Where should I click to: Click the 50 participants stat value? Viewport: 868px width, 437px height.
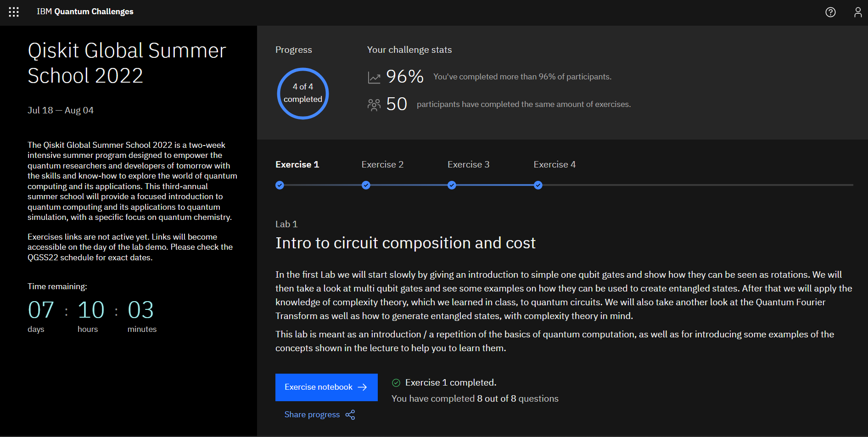pos(397,104)
